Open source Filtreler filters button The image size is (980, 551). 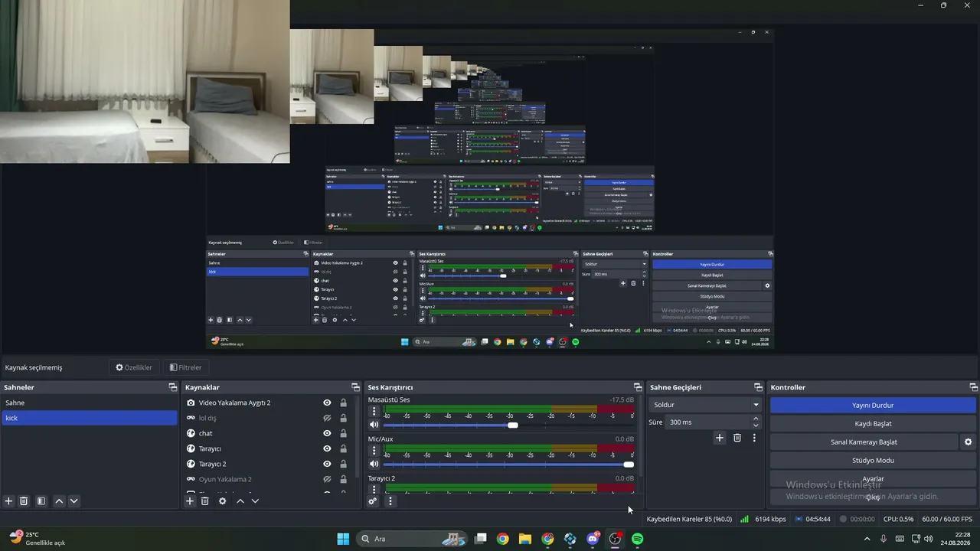tap(185, 367)
